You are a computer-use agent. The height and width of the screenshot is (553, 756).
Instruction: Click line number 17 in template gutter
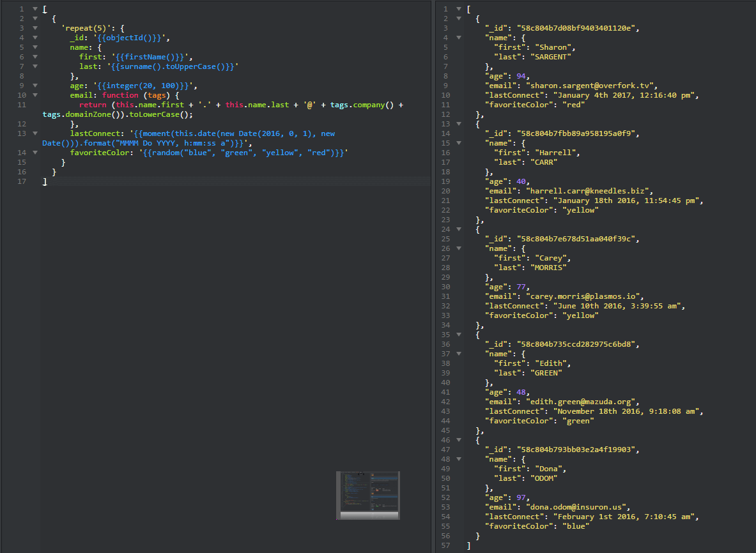coord(22,181)
